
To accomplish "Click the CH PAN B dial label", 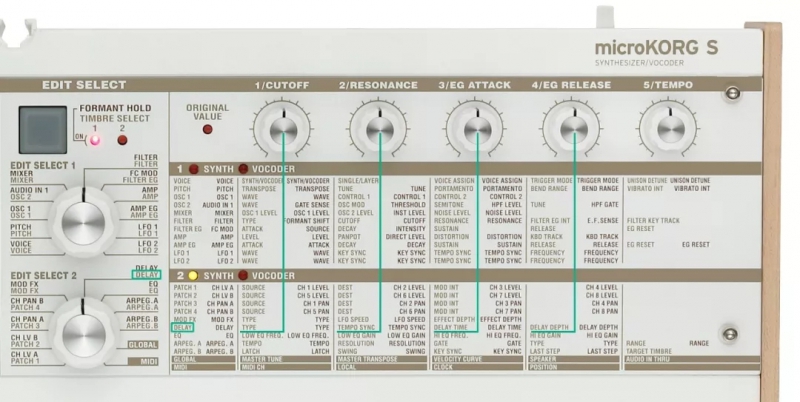I will pyautogui.click(x=27, y=301).
